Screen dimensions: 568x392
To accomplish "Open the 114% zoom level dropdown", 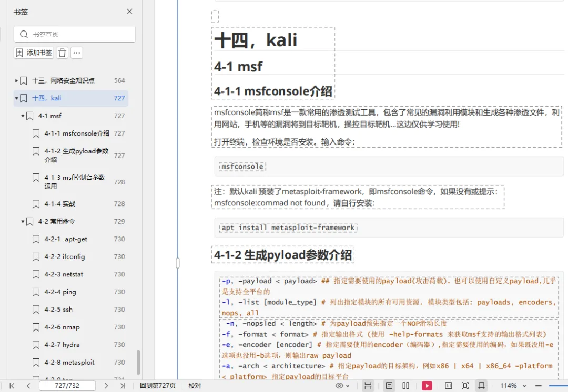I will [513, 386].
